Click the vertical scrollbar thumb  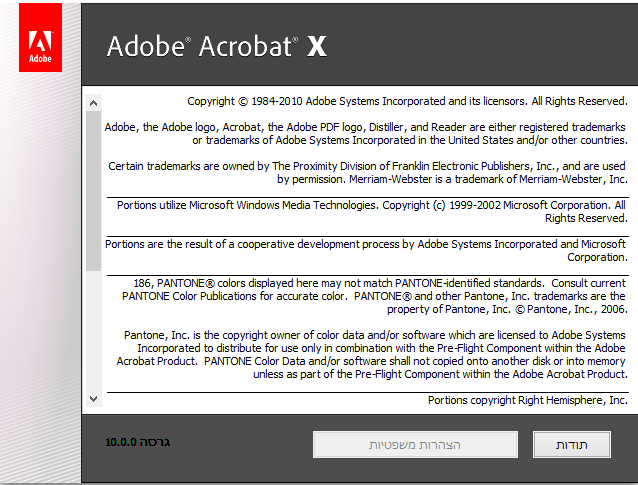[x=94, y=190]
